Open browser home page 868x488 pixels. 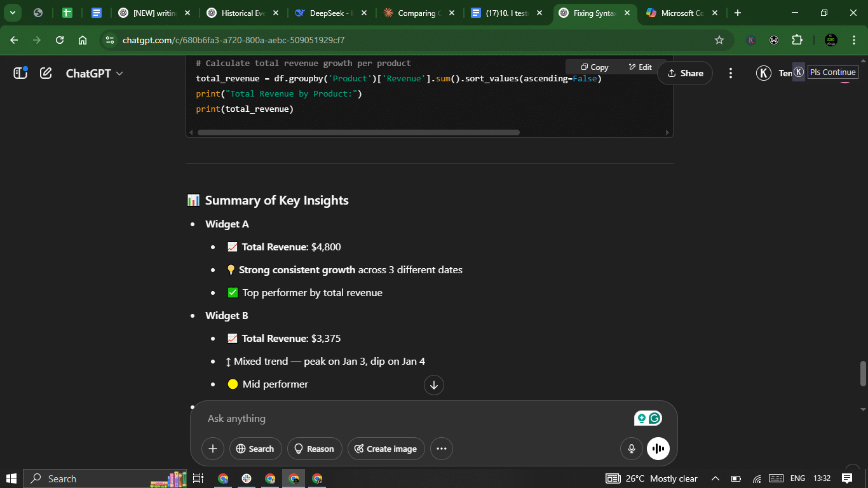click(x=83, y=40)
